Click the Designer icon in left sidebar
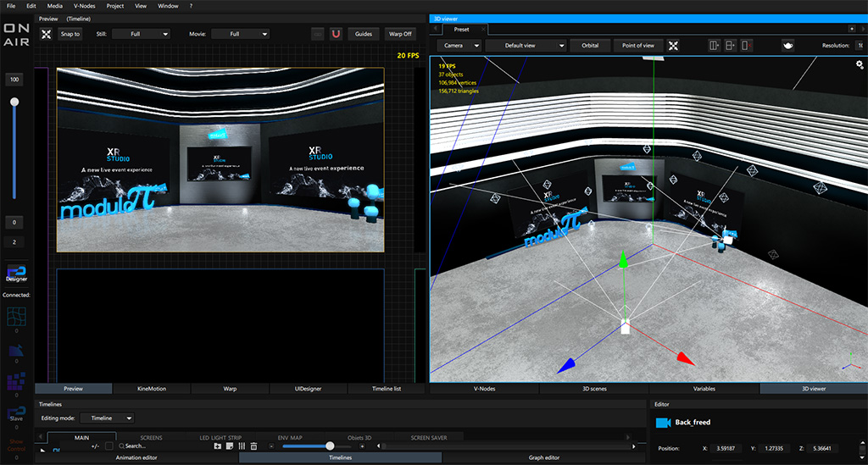 [16, 271]
